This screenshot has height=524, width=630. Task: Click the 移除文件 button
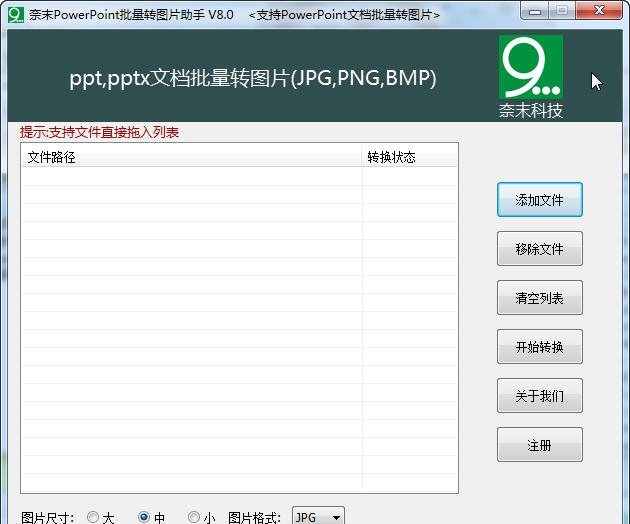click(x=540, y=249)
